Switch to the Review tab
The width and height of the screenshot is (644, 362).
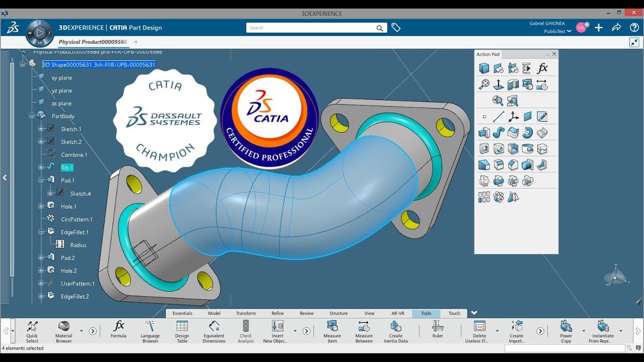[307, 313]
